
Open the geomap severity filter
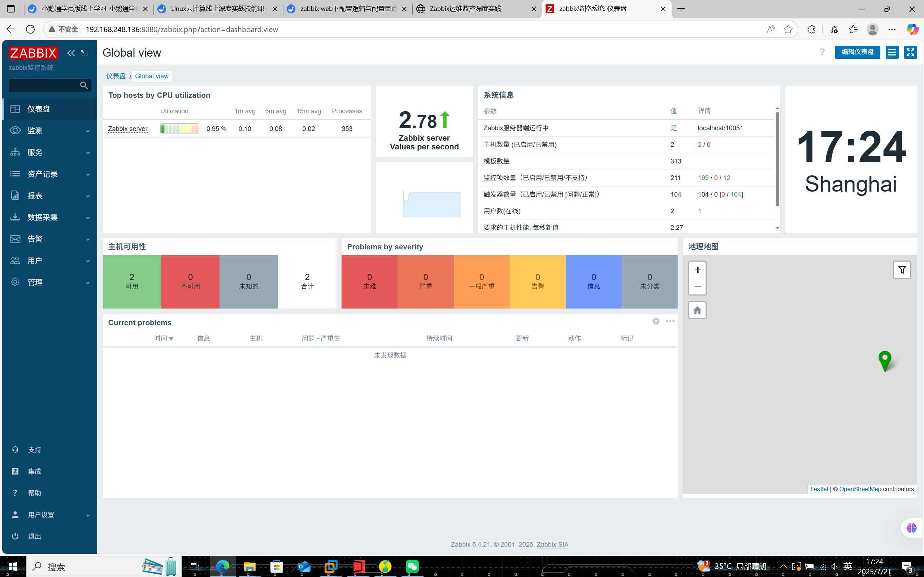(902, 270)
